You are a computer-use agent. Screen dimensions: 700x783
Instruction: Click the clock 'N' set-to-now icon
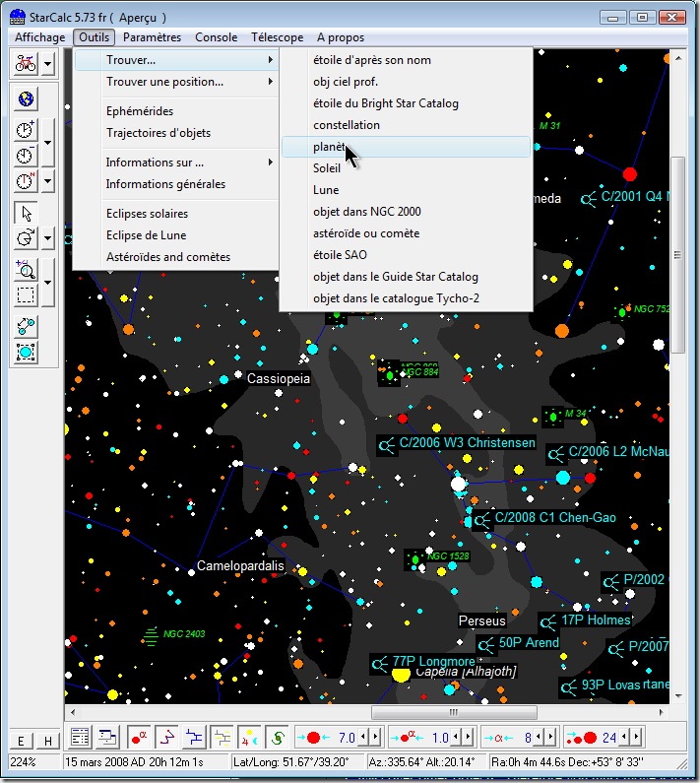(x=26, y=181)
